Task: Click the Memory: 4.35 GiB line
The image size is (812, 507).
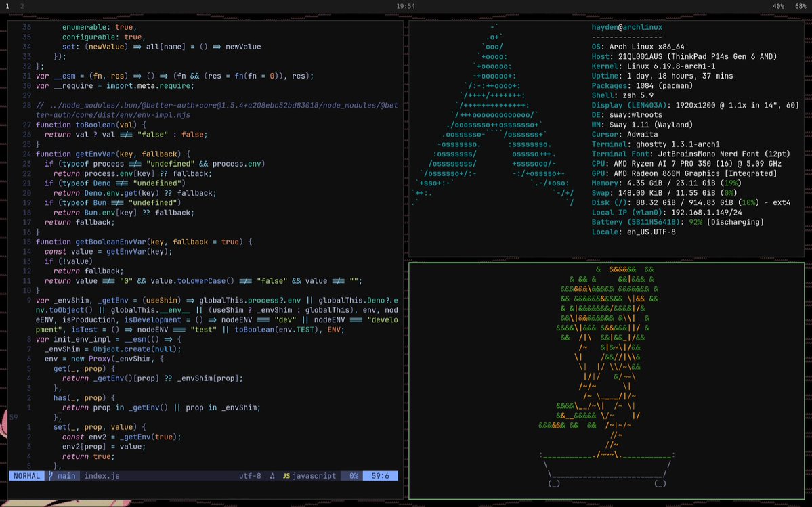Action: point(666,183)
